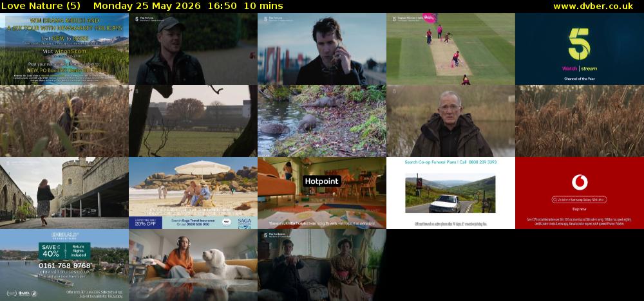Click thumbnail of woman walking by castle
This screenshot has height=301, width=644.
click(64, 193)
